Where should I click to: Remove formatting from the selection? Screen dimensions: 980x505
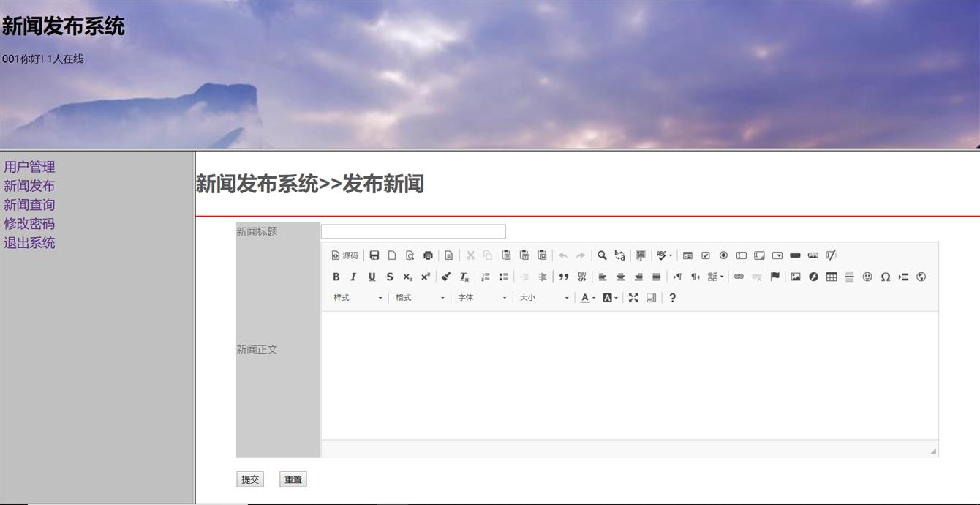464,277
